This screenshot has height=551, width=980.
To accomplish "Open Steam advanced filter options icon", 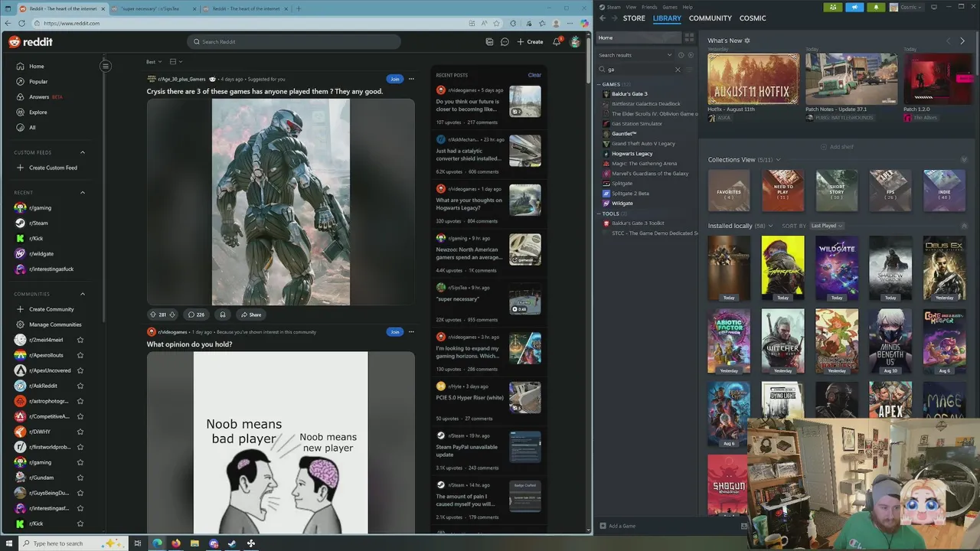I will pyautogui.click(x=690, y=70).
